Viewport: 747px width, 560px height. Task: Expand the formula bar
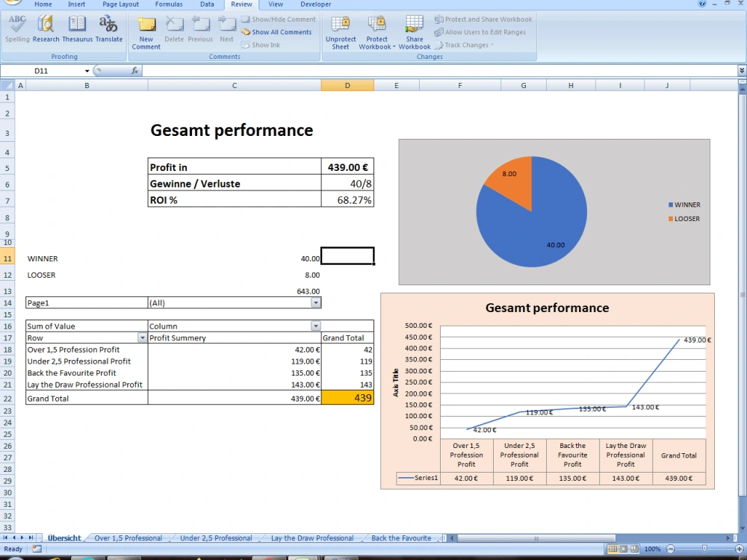[742, 70]
